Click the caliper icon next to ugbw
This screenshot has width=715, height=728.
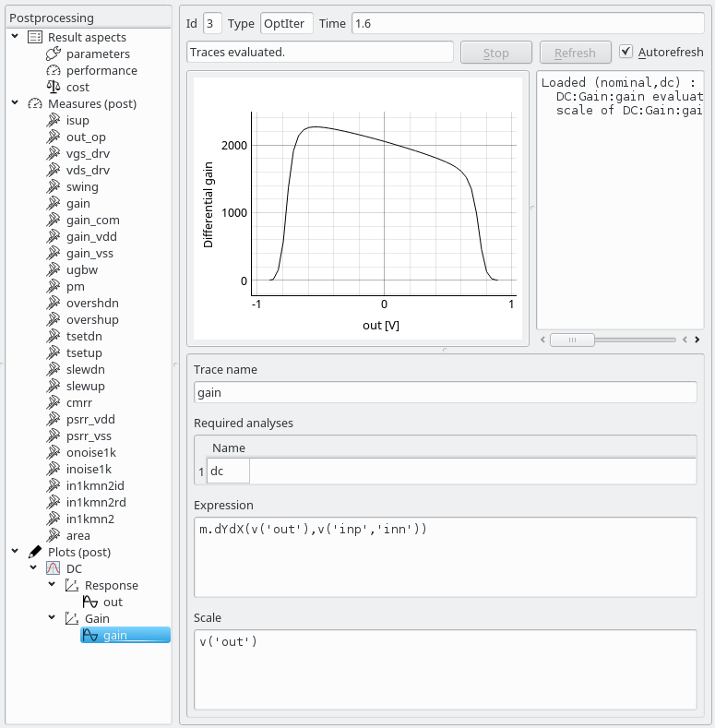pos(54,270)
